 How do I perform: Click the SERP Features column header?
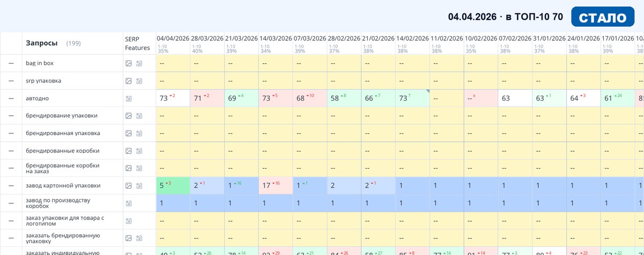[137, 43]
